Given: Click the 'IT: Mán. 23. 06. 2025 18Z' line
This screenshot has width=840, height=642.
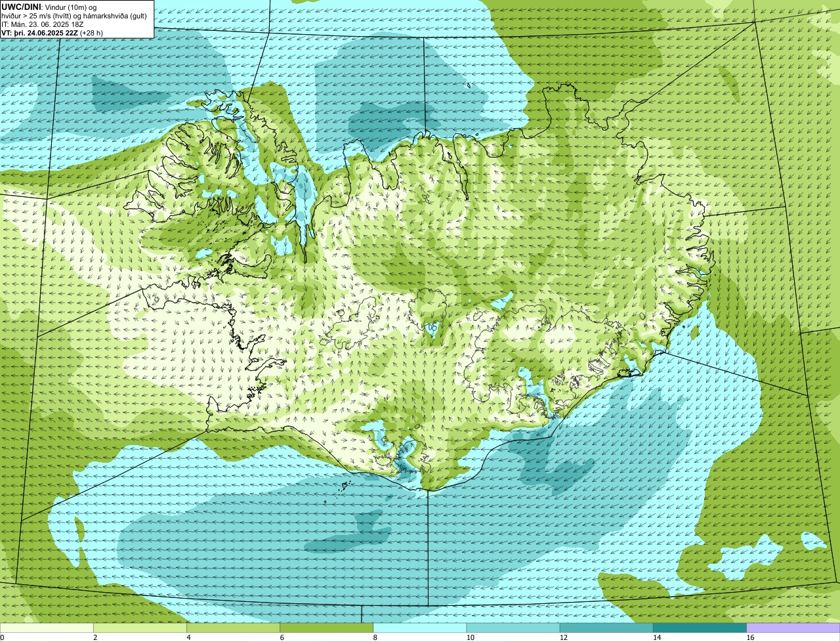Looking at the screenshot, I should click(44, 24).
